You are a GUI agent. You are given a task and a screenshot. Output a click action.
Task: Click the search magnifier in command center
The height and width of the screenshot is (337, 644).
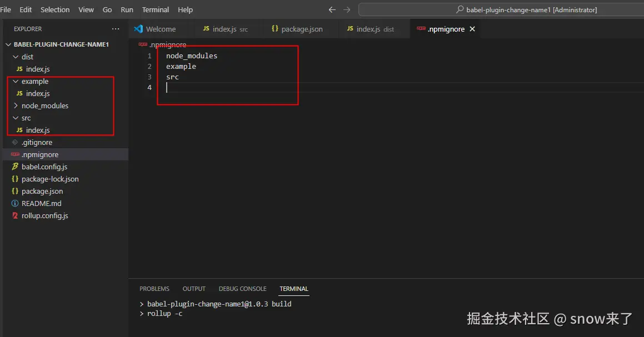(x=460, y=9)
